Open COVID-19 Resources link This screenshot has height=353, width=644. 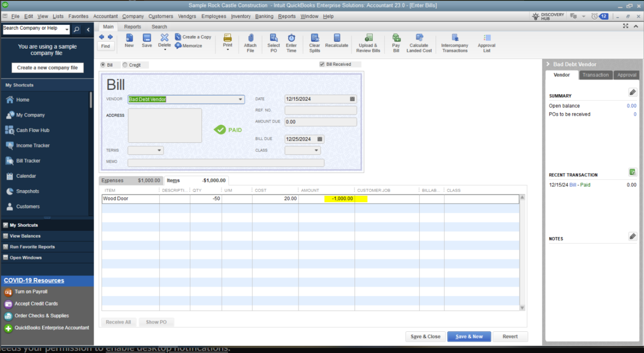(34, 280)
